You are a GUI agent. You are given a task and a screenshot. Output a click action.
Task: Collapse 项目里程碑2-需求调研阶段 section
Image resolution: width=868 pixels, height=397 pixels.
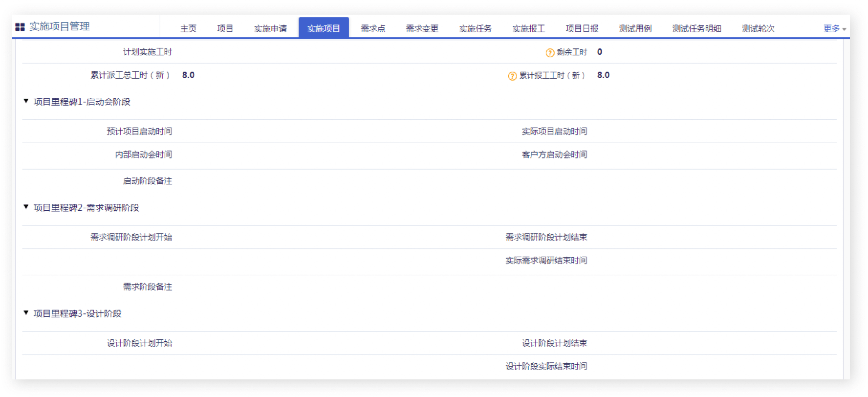click(26, 207)
